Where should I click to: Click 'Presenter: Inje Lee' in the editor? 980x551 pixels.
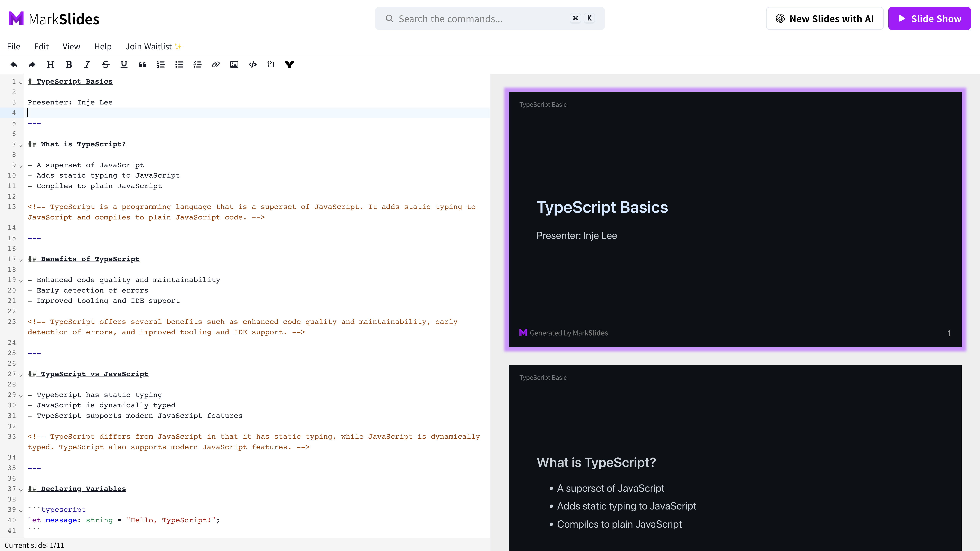[x=70, y=102]
